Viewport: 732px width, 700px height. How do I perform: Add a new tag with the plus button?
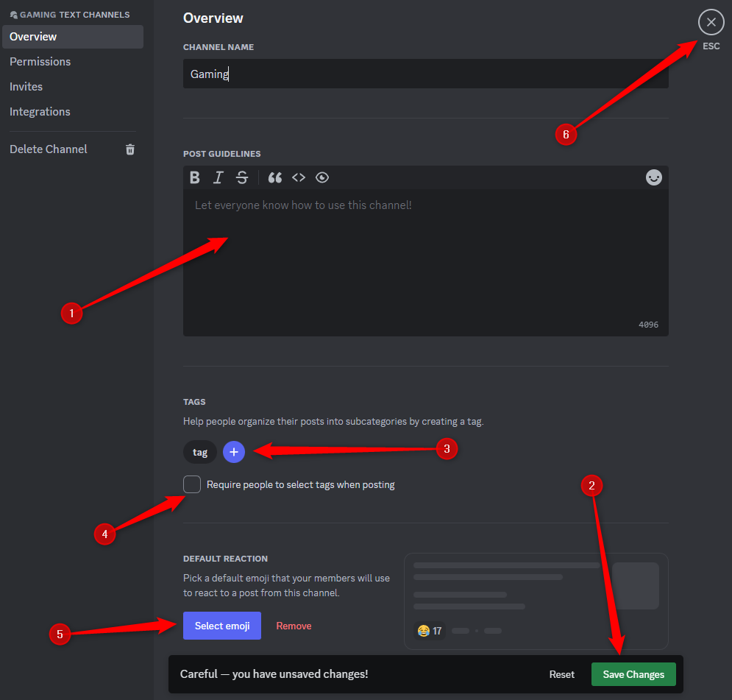point(233,451)
